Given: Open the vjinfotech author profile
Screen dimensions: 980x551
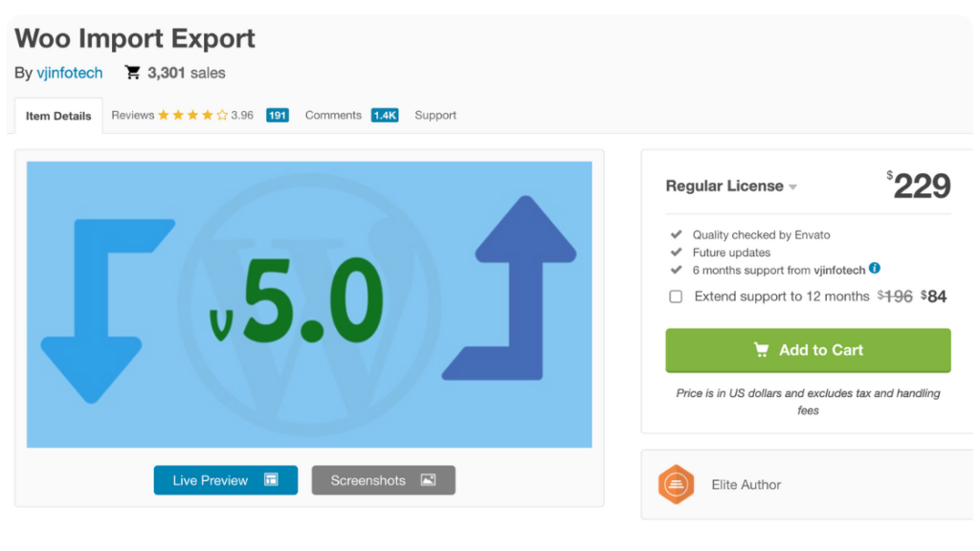Looking at the screenshot, I should pos(73,73).
